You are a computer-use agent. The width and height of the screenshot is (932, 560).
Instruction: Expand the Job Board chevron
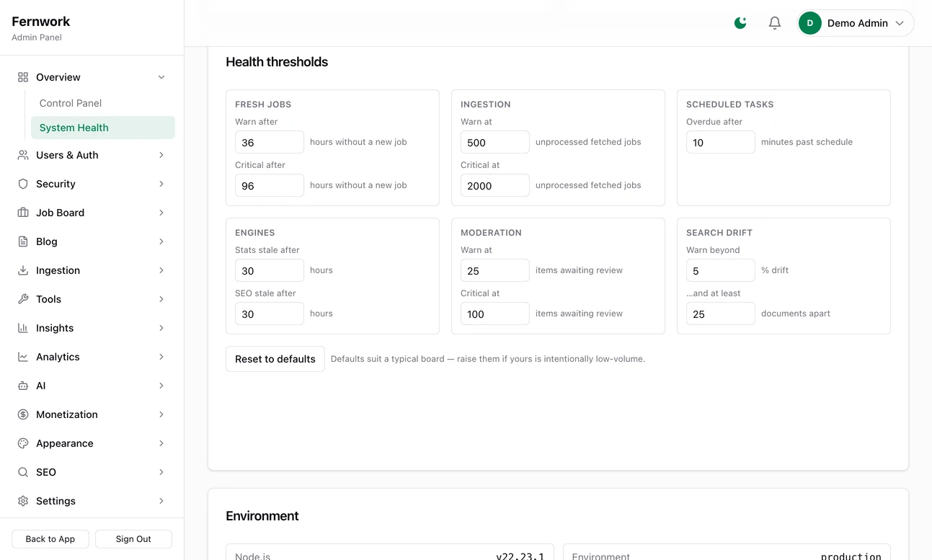[161, 213]
